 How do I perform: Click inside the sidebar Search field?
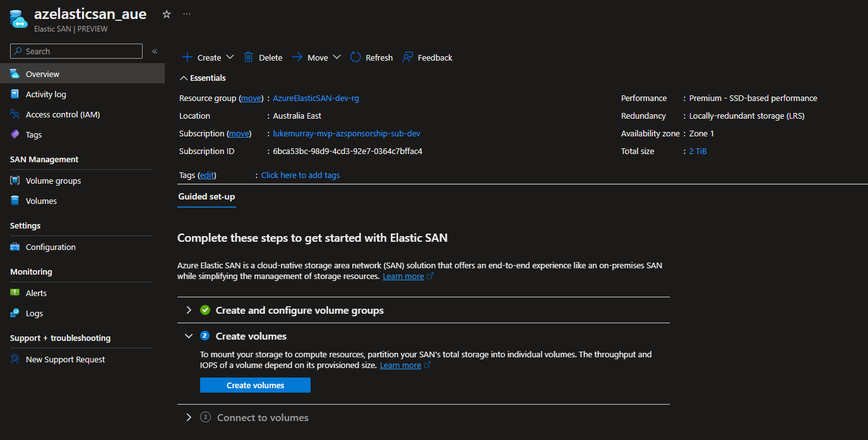point(76,51)
